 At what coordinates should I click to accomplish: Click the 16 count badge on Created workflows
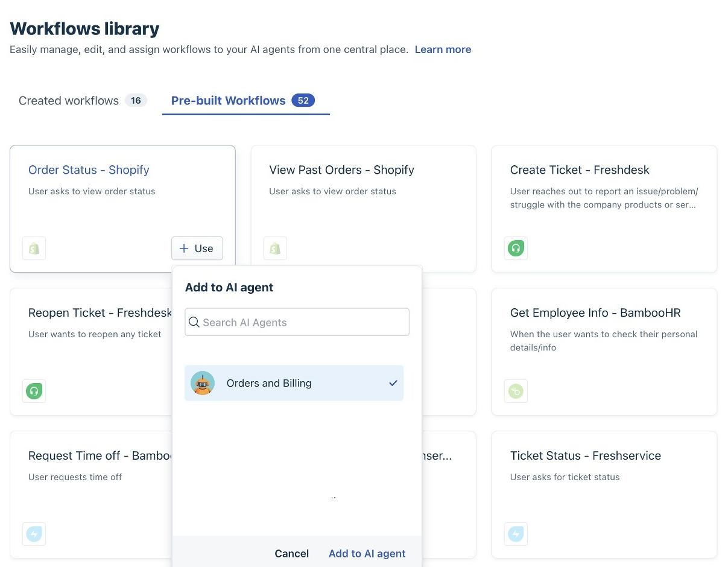point(136,101)
